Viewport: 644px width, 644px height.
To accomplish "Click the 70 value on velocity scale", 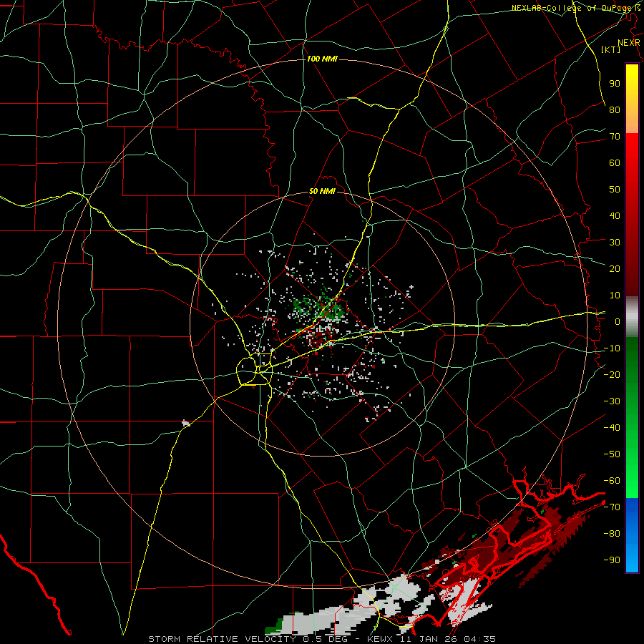I will click(615, 137).
